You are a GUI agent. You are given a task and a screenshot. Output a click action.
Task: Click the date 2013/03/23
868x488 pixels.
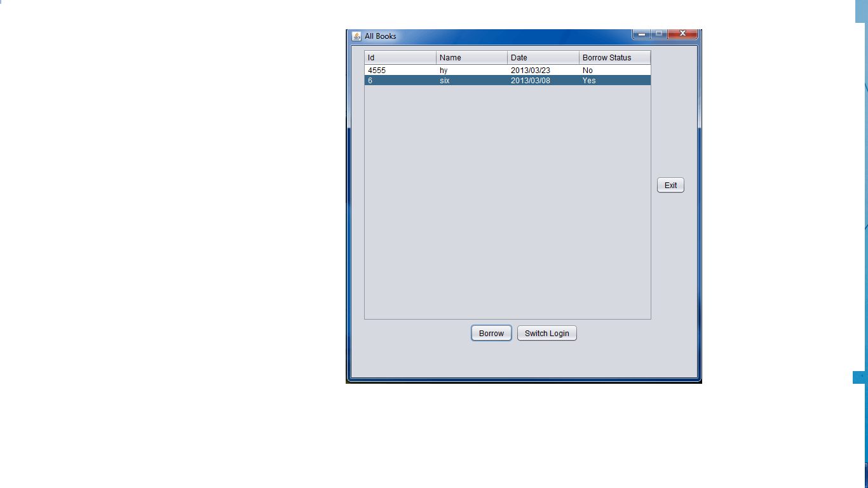pyautogui.click(x=543, y=70)
